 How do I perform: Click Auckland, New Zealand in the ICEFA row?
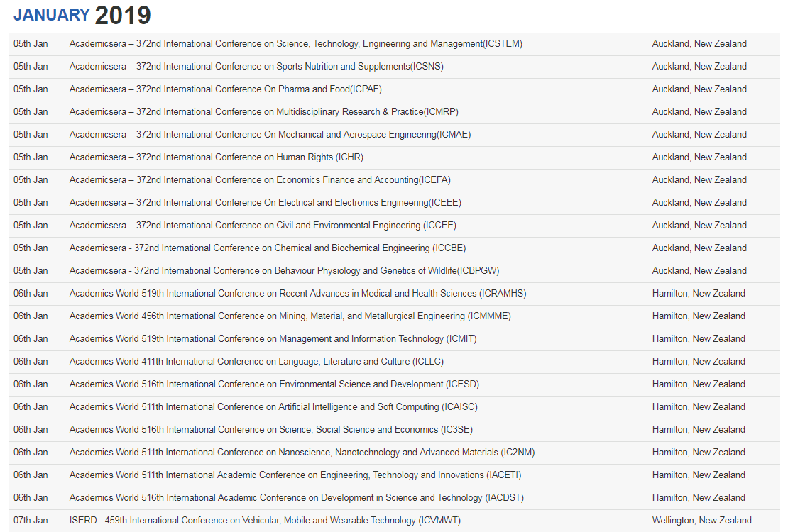click(x=699, y=180)
